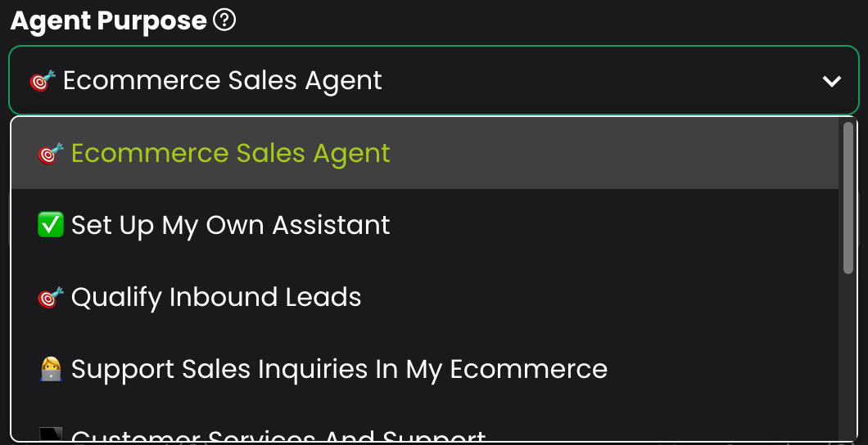This screenshot has height=445, width=868.
Task: Click the help icon beside Agent Purpose
Action: [x=224, y=21]
